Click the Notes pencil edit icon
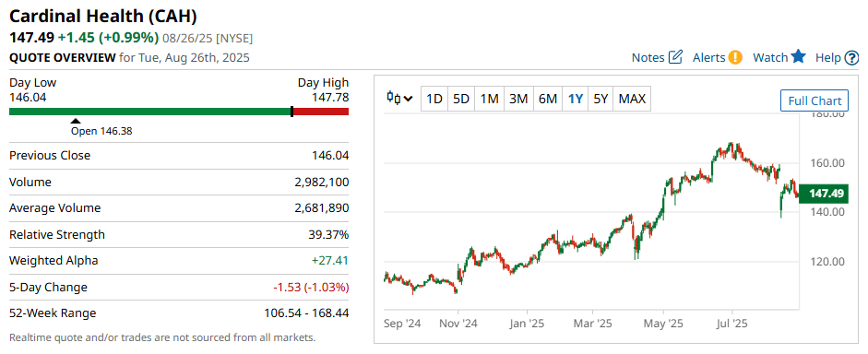The image size is (868, 354). 675,57
